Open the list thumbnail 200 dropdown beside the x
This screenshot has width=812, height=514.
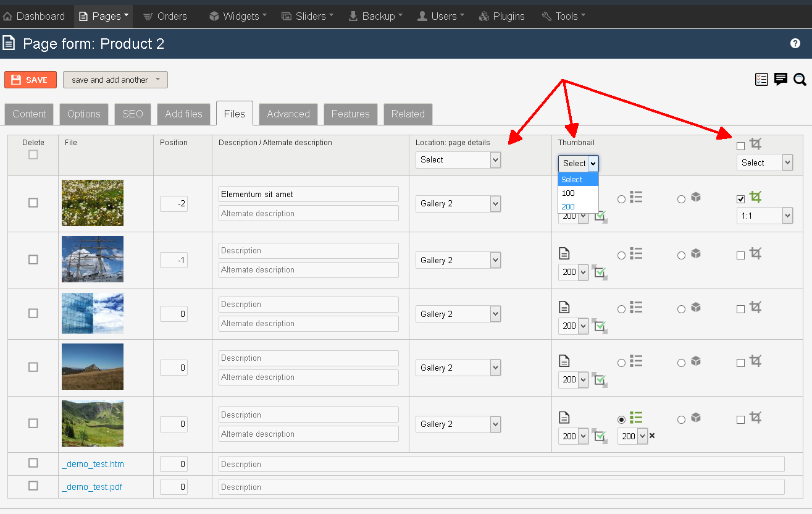click(632, 436)
